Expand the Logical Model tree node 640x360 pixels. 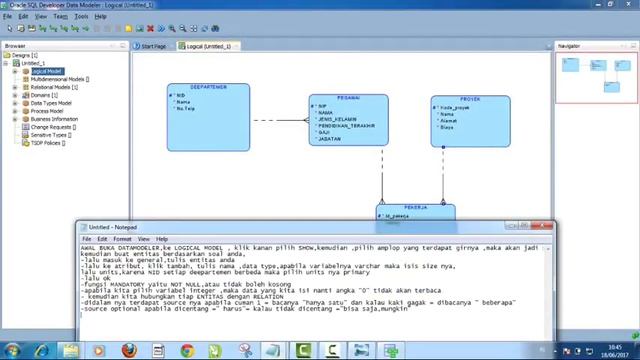point(15,71)
